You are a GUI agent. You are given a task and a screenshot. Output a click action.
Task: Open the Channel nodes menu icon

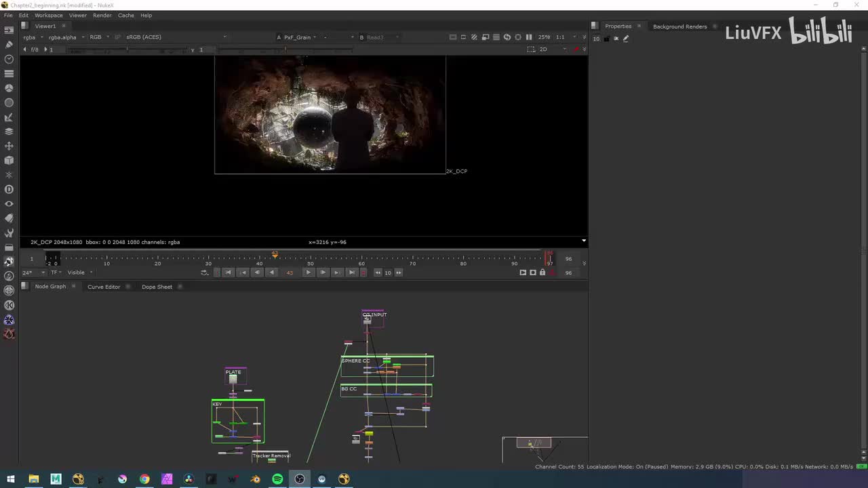9,73
